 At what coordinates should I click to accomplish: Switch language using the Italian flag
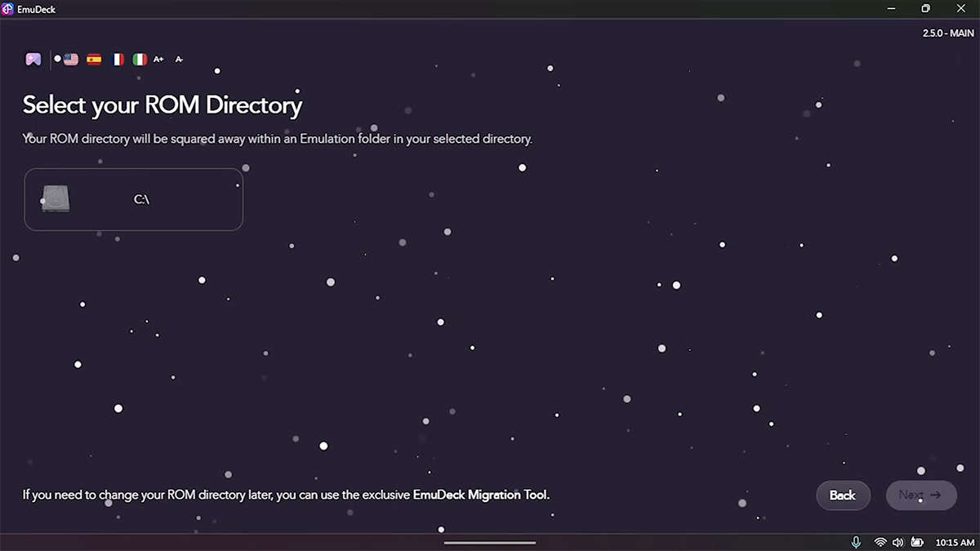point(139,59)
